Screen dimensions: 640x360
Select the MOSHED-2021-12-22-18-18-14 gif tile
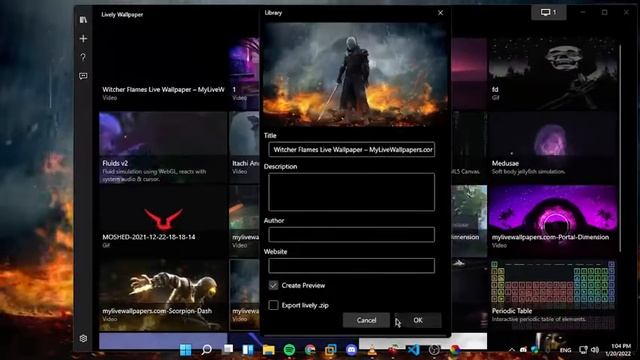tap(163, 221)
